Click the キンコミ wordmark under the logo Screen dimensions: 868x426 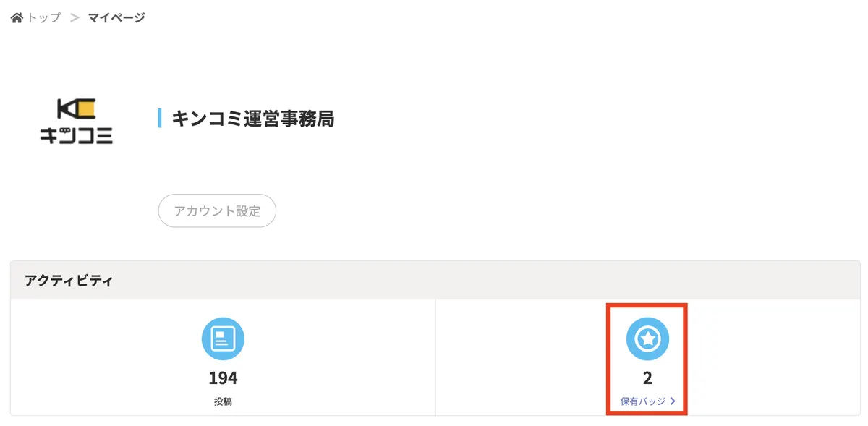point(77,135)
